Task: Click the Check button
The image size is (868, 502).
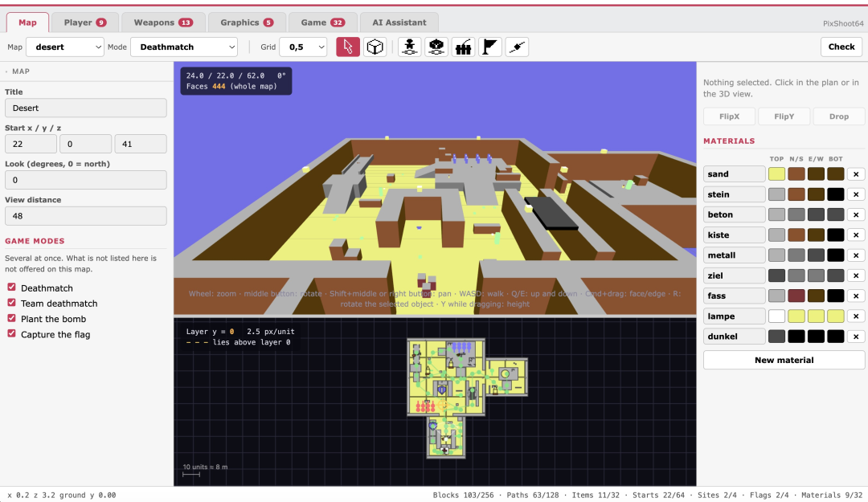Action: pos(841,47)
